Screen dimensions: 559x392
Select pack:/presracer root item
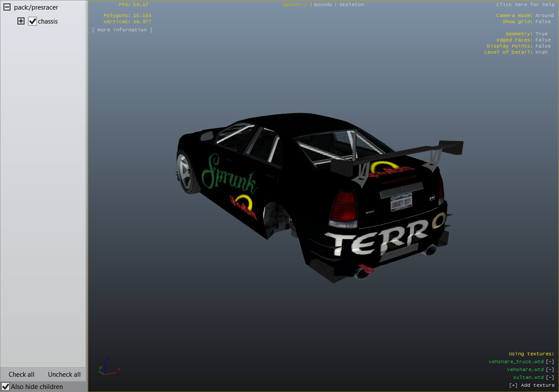click(x=36, y=7)
